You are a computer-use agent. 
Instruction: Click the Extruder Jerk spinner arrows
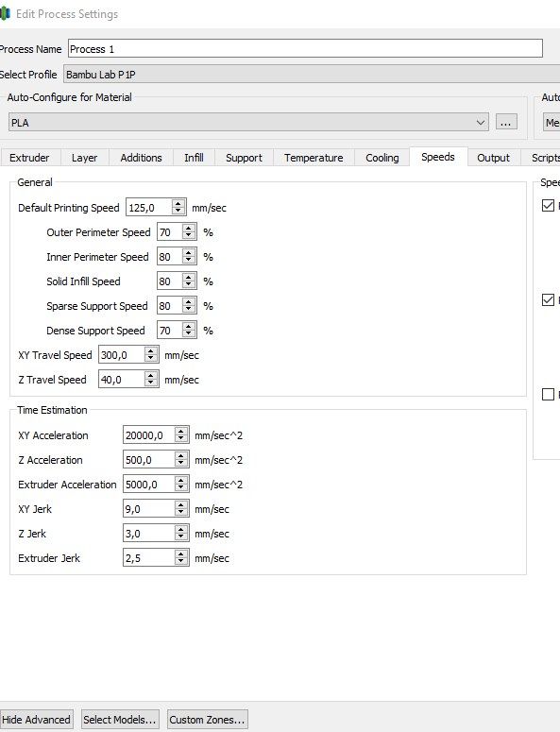[181, 558]
